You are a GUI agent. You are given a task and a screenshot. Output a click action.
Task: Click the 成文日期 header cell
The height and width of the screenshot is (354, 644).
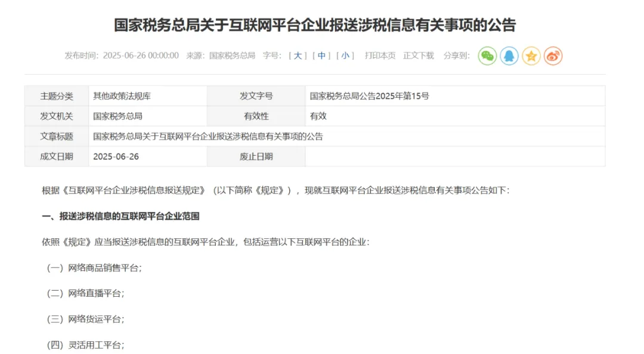(x=57, y=156)
